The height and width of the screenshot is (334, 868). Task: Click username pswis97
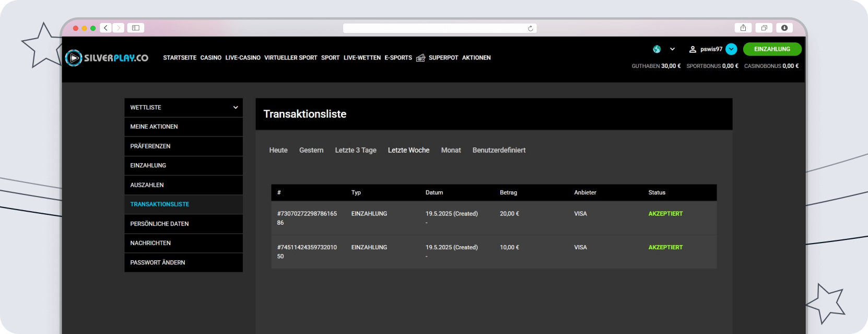711,49
